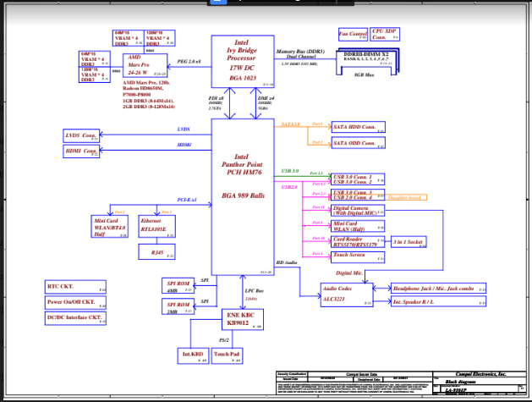
Task: Click the PCI-E x1 bus label
Action: tap(187, 200)
